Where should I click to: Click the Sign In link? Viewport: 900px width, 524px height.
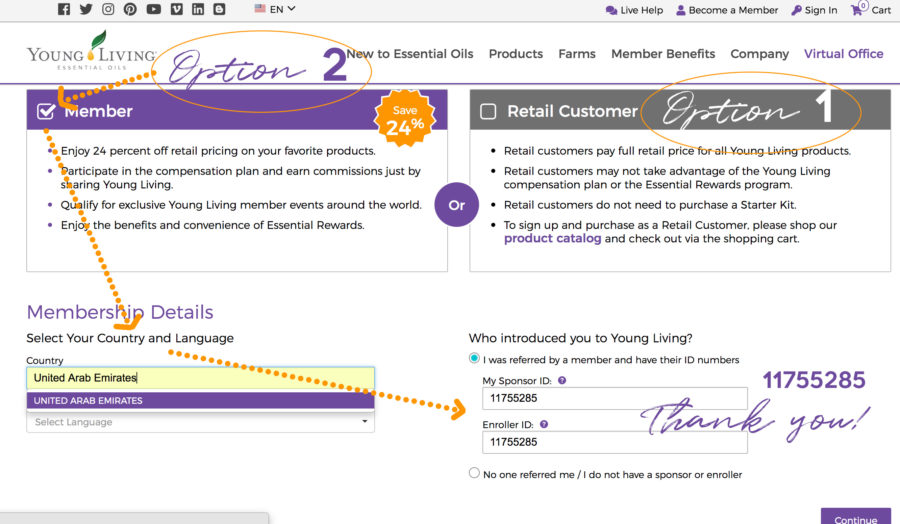point(814,10)
